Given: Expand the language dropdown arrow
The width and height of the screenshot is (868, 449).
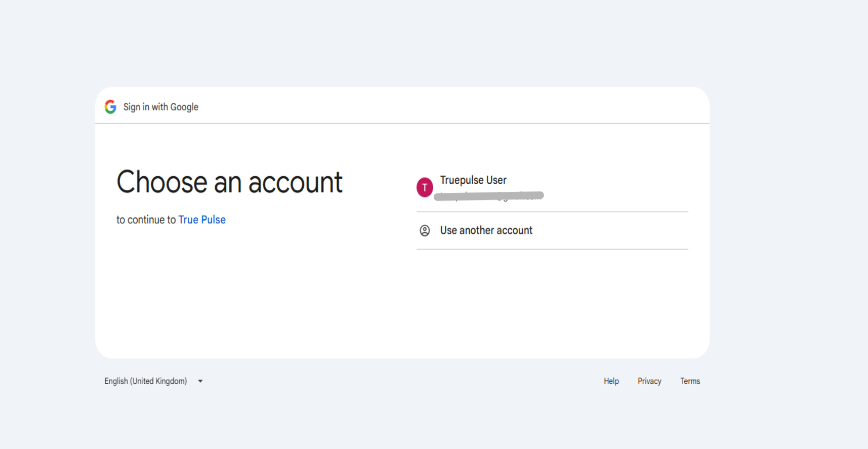Looking at the screenshot, I should (200, 381).
